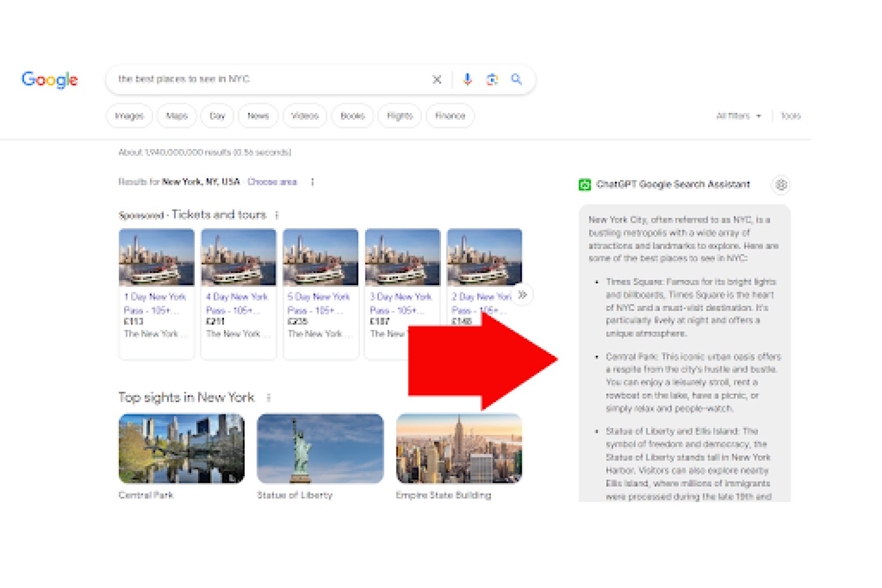Click the 1 Day New York Pass title
Screen dimensions: 882x588
[x=155, y=303]
